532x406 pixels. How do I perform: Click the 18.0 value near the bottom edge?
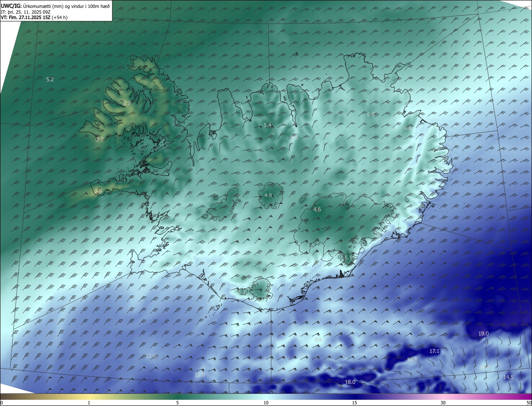tap(350, 382)
